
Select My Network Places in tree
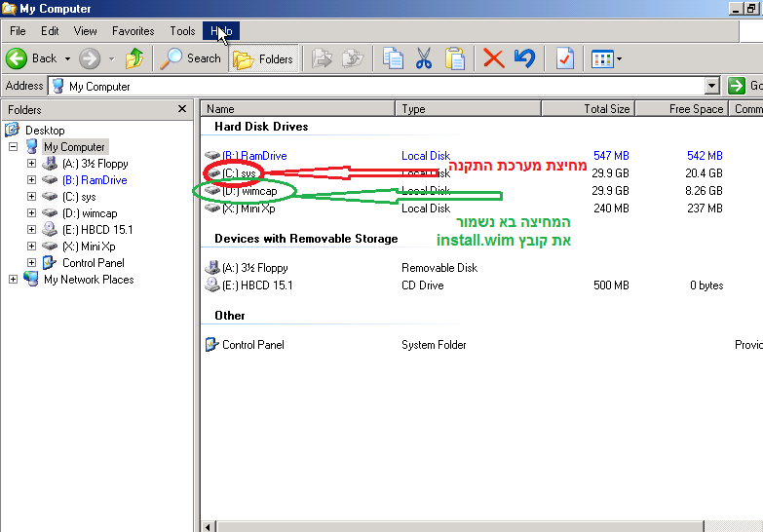[89, 280]
